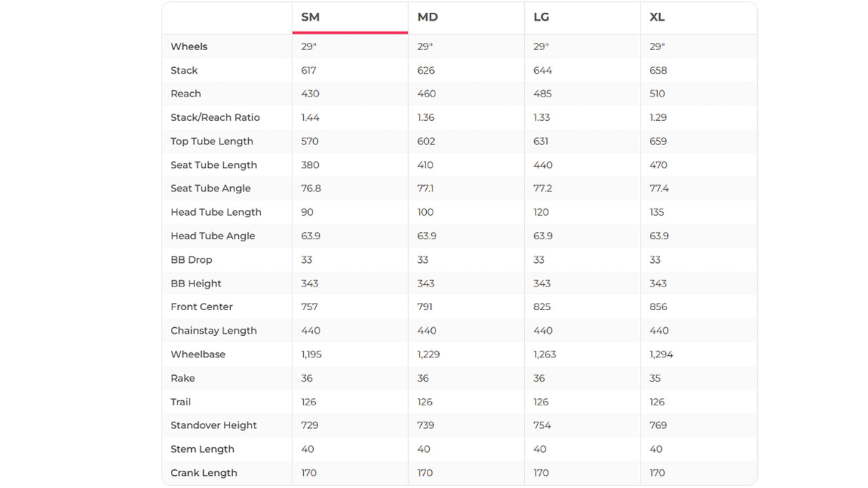Select the Standover Height label
Screen dimensions: 868x488
(213, 425)
